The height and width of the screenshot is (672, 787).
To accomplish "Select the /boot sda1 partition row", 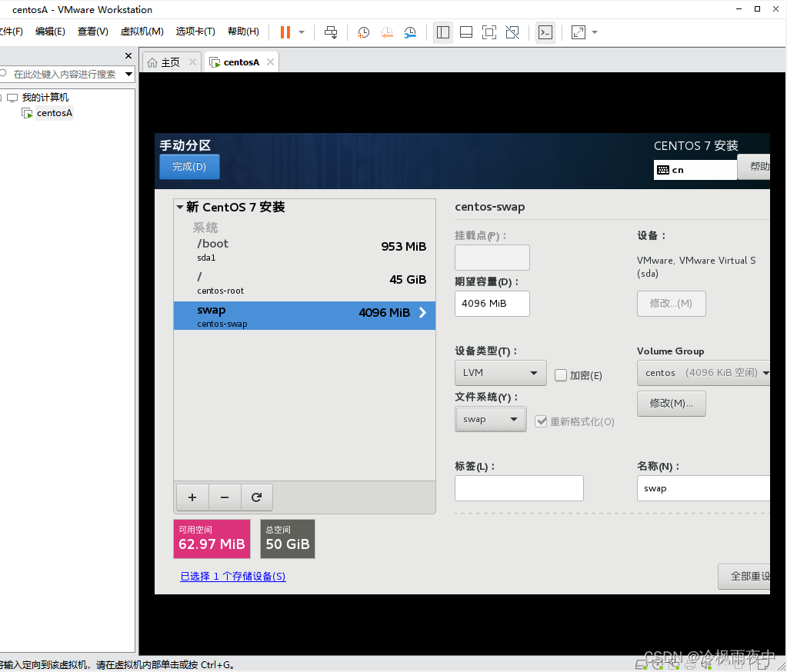I will click(x=305, y=251).
